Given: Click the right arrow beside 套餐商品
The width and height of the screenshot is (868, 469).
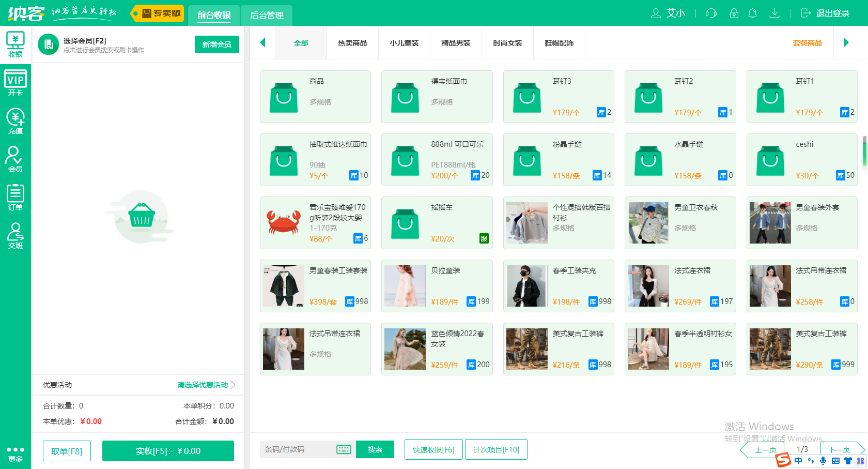Looking at the screenshot, I should click(x=846, y=43).
